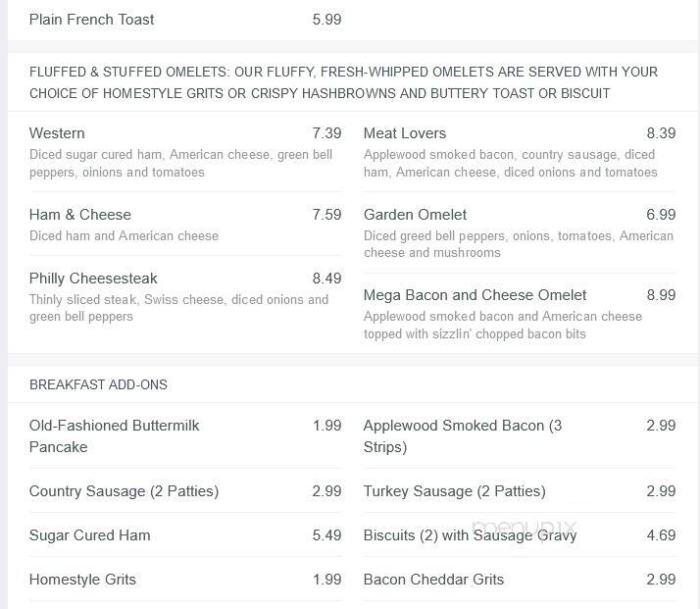Choose the Philly Cheesesteak omelet
Image resolution: width=700 pixels, height=609 pixels.
click(93, 279)
